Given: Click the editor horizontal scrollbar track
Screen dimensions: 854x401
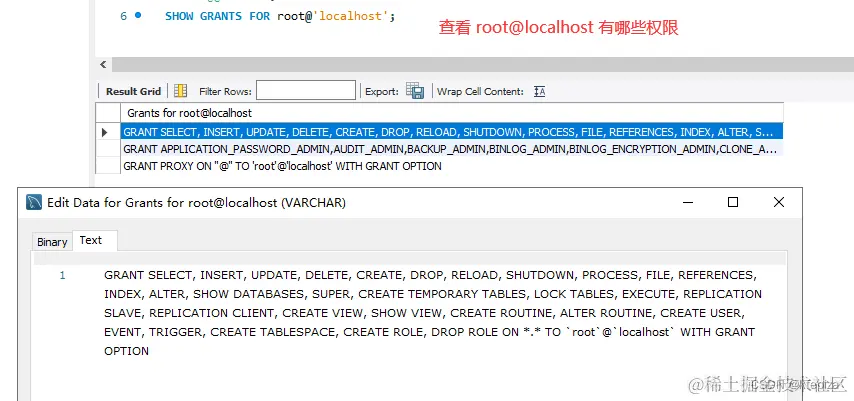Looking at the screenshot, I should tap(483, 65).
